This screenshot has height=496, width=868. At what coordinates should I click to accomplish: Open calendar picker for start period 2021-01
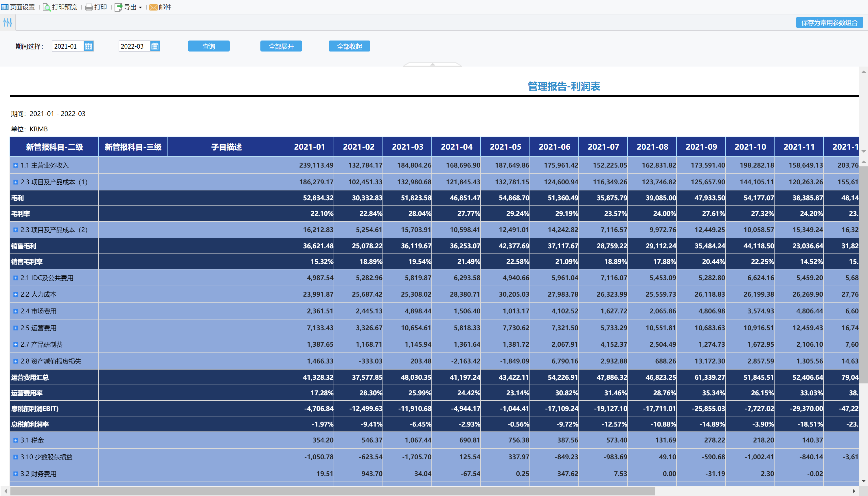coord(88,46)
